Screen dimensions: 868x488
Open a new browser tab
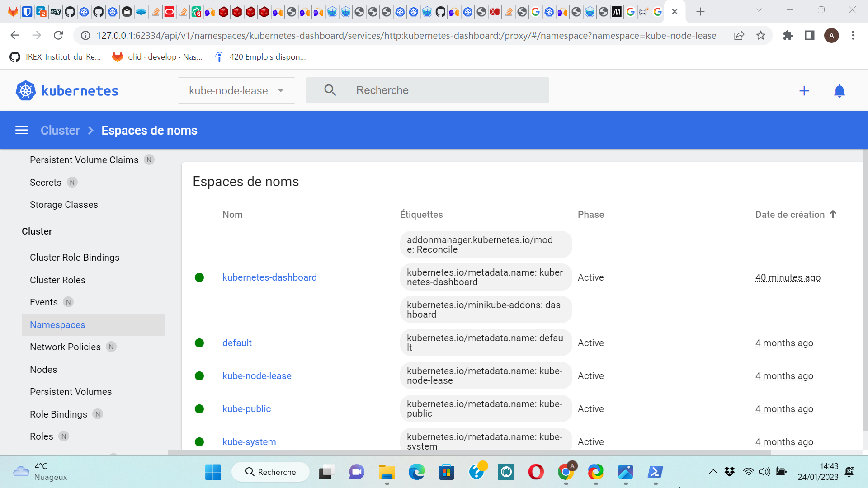pos(700,12)
